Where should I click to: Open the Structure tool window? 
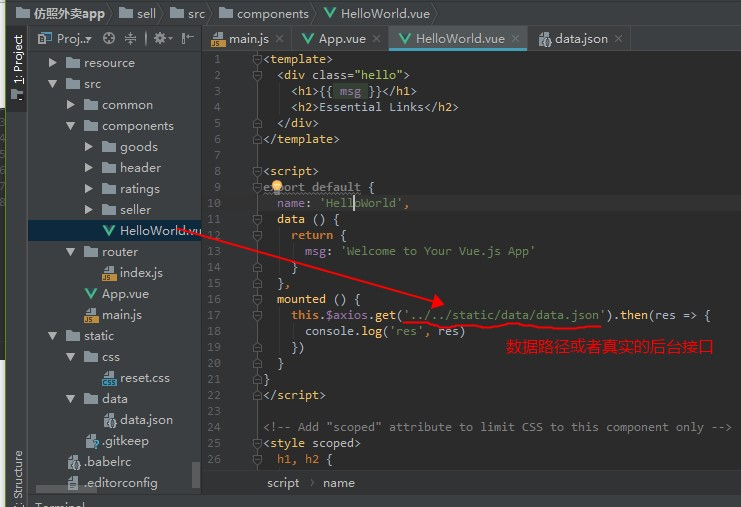click(x=17, y=477)
